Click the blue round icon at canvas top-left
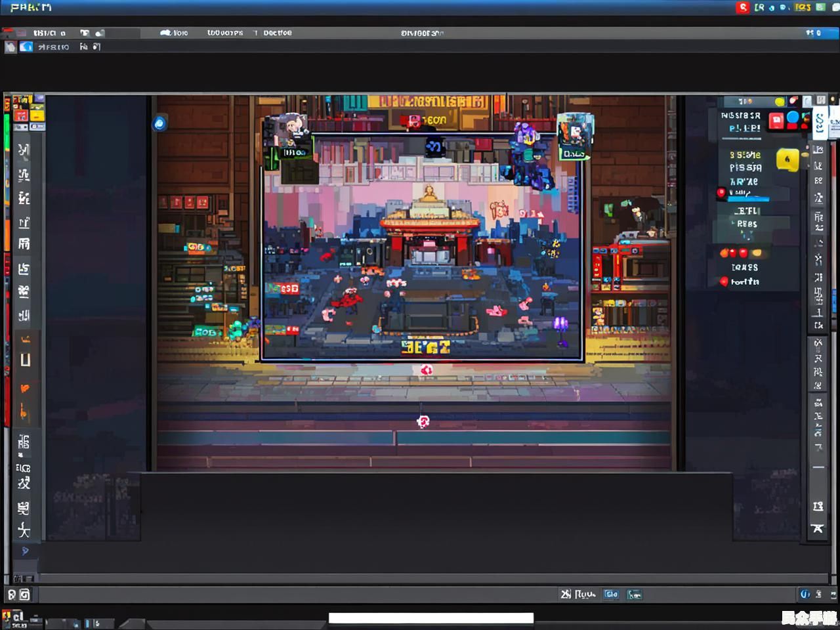 pos(159,123)
